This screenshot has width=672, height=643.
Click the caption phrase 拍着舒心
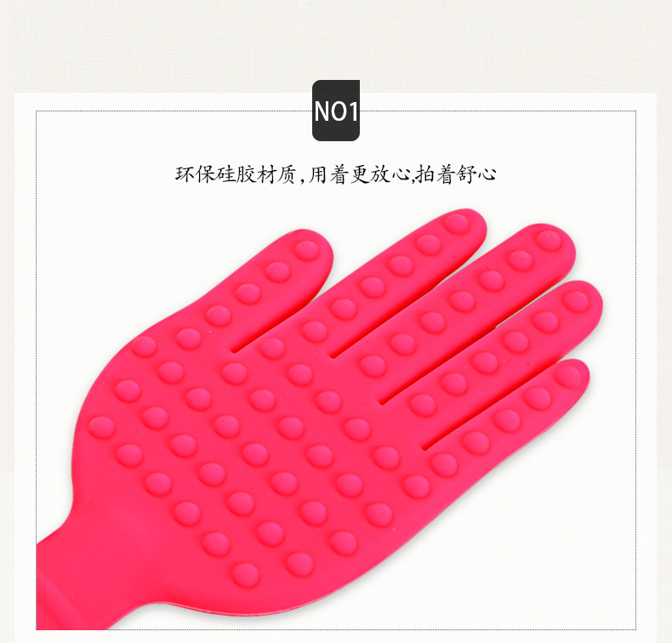(457, 174)
